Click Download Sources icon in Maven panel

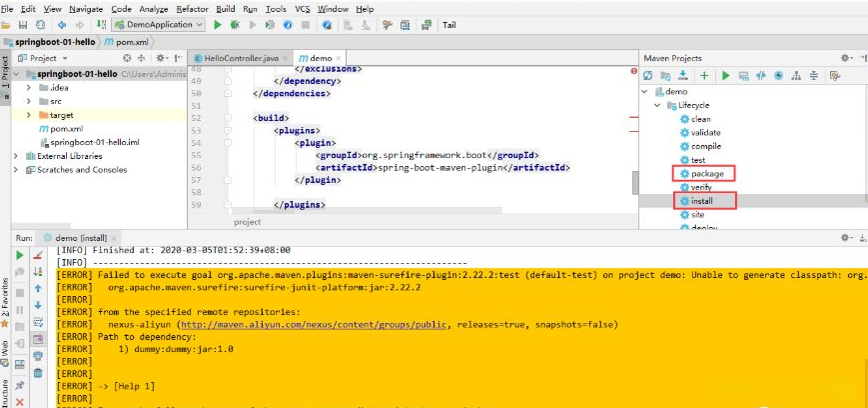[x=683, y=76]
